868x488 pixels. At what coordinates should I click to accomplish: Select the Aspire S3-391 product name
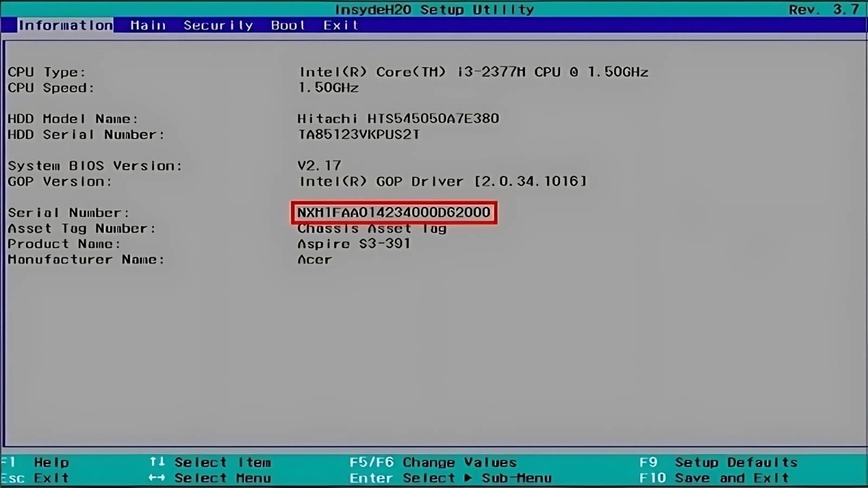(354, 244)
